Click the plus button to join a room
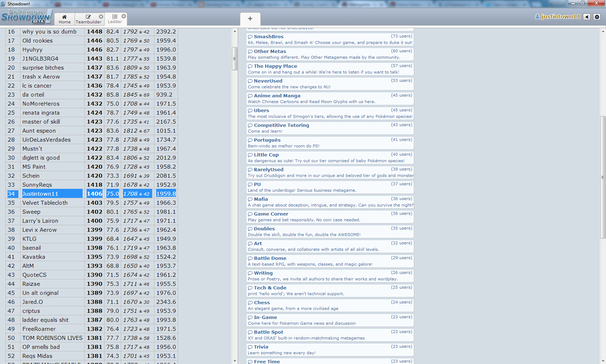This screenshot has height=364, width=606. coord(250,18)
